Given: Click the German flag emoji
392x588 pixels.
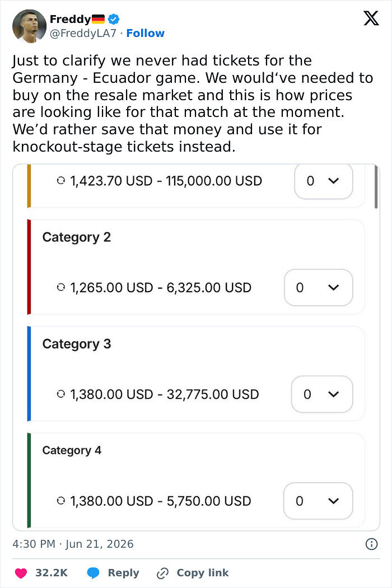Looking at the screenshot, I should click(98, 19).
